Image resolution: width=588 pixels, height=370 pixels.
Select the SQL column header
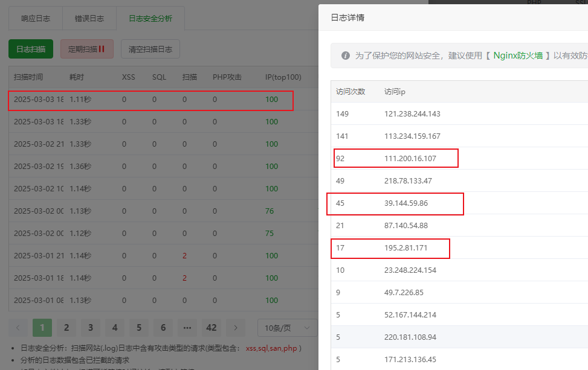pos(159,77)
